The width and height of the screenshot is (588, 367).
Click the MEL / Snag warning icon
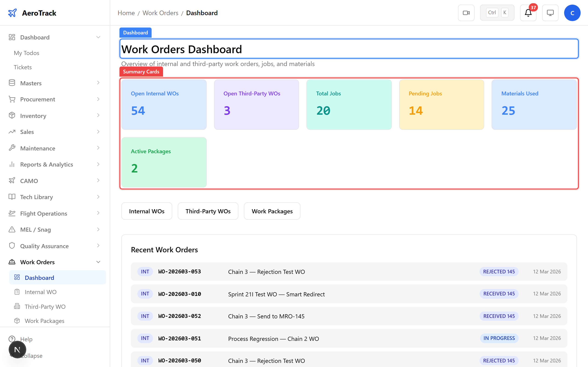[x=12, y=229]
